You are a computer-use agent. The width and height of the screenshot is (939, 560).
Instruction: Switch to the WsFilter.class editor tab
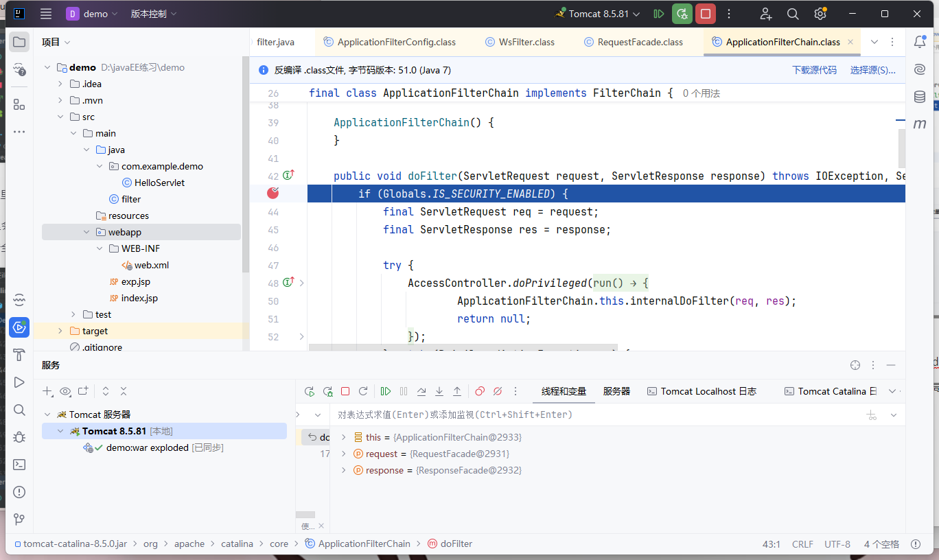(520, 42)
